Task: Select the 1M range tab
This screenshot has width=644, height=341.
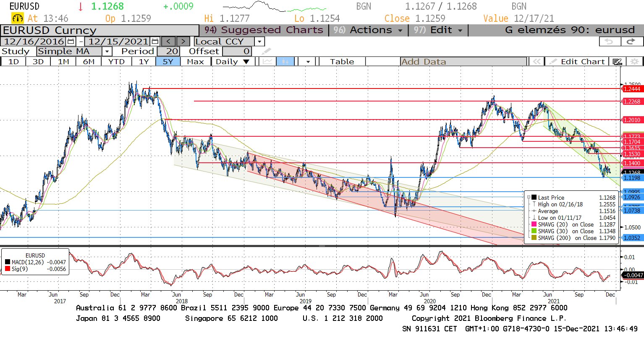Action: click(63, 62)
